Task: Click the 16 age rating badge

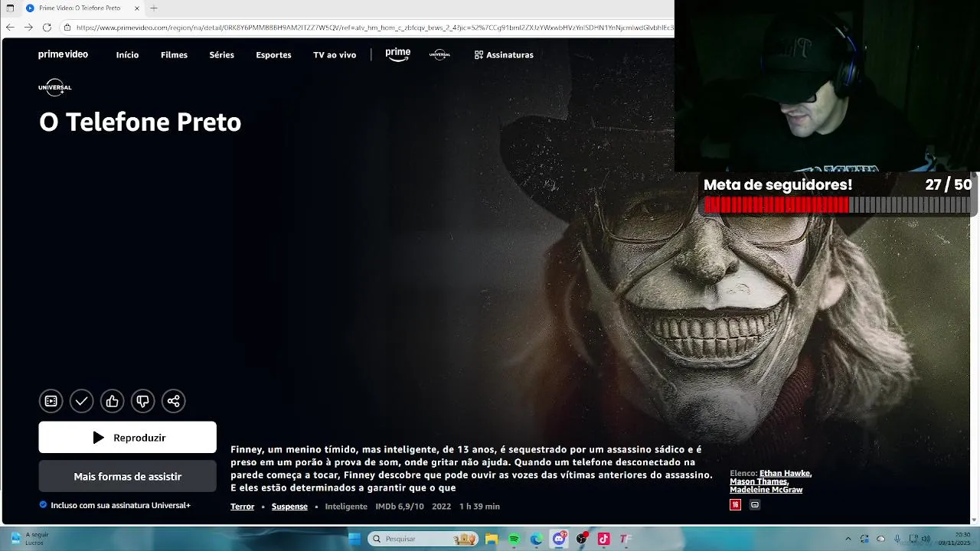Action: (x=735, y=505)
